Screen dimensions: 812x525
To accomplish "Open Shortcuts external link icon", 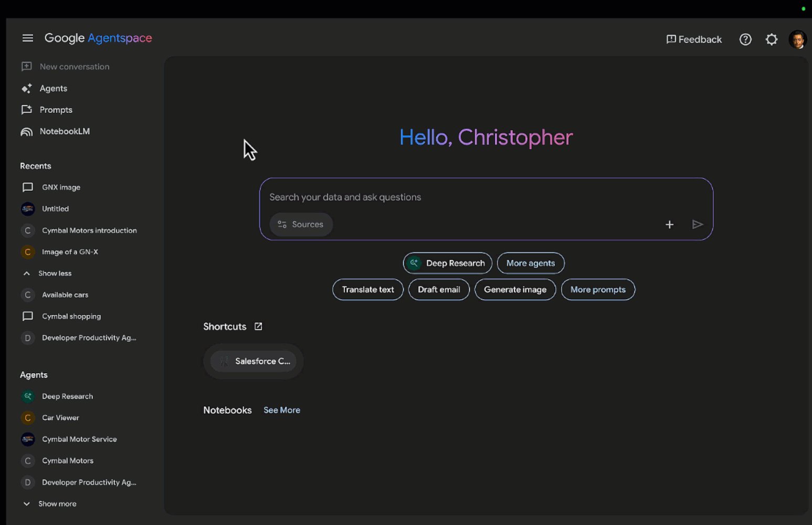I will [x=258, y=327].
